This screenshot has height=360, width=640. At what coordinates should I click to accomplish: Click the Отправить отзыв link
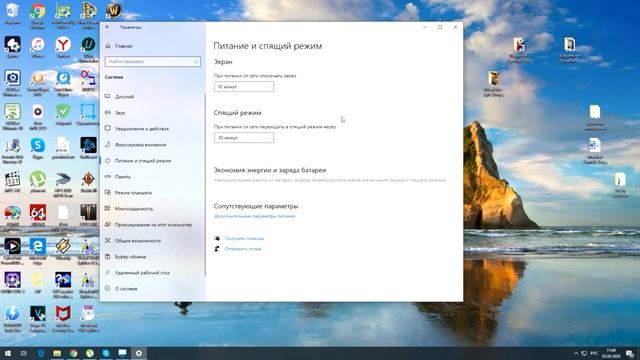[x=243, y=249]
